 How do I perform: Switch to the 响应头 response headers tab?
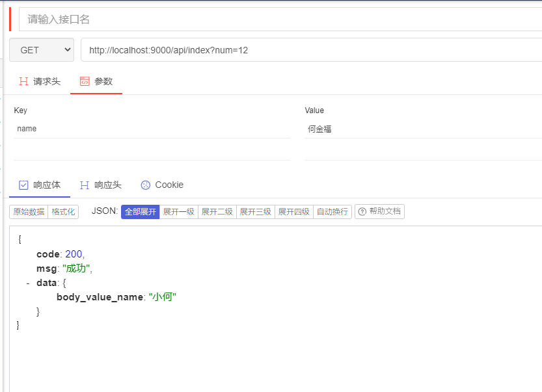click(x=101, y=185)
